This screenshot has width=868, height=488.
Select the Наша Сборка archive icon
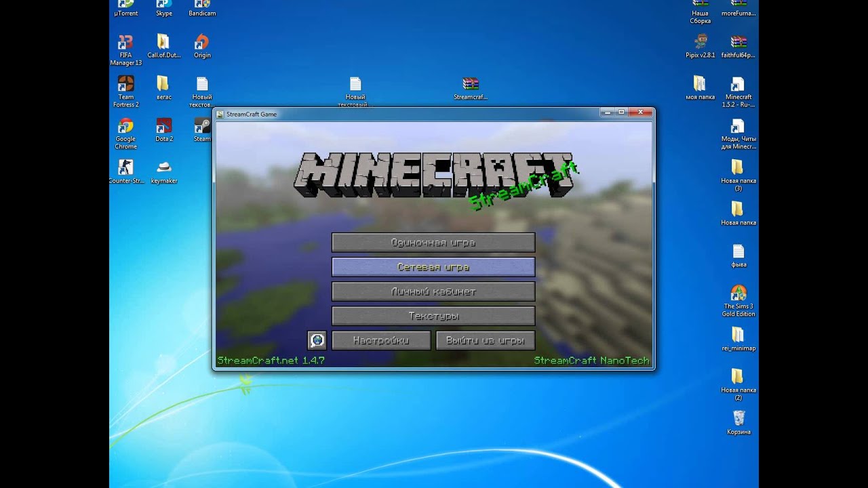click(x=700, y=12)
